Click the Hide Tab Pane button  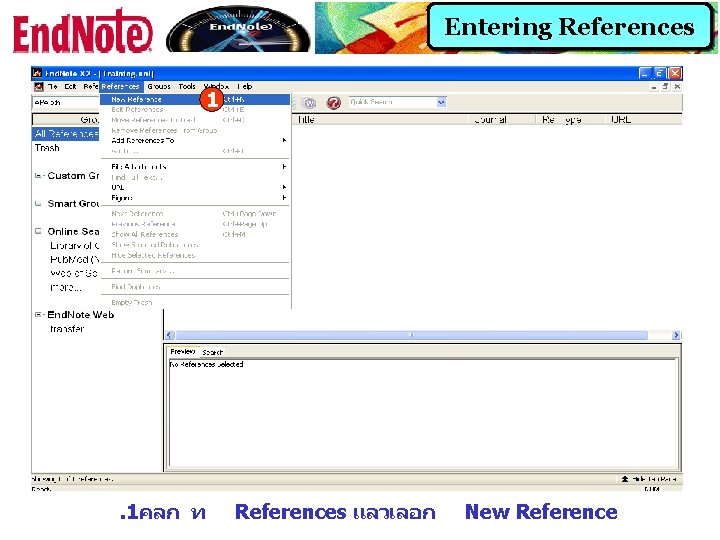tap(648, 479)
